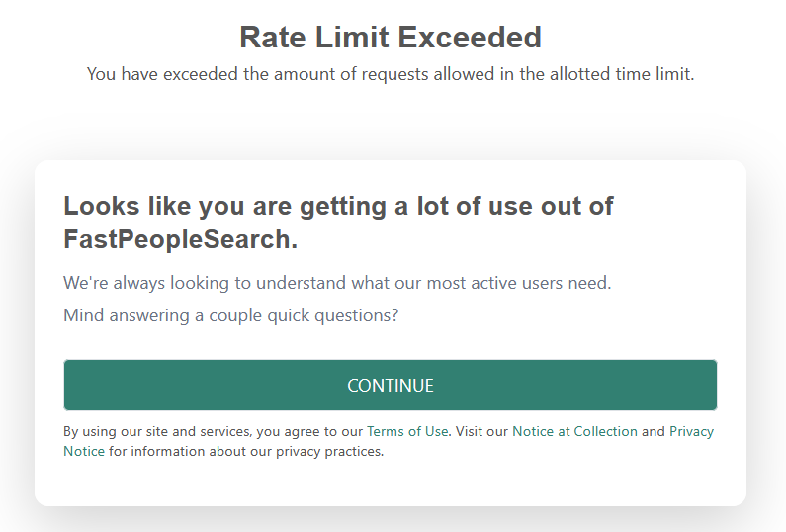
Task: Click 'Mind answering a couple quick questions?' text
Action: click(231, 316)
